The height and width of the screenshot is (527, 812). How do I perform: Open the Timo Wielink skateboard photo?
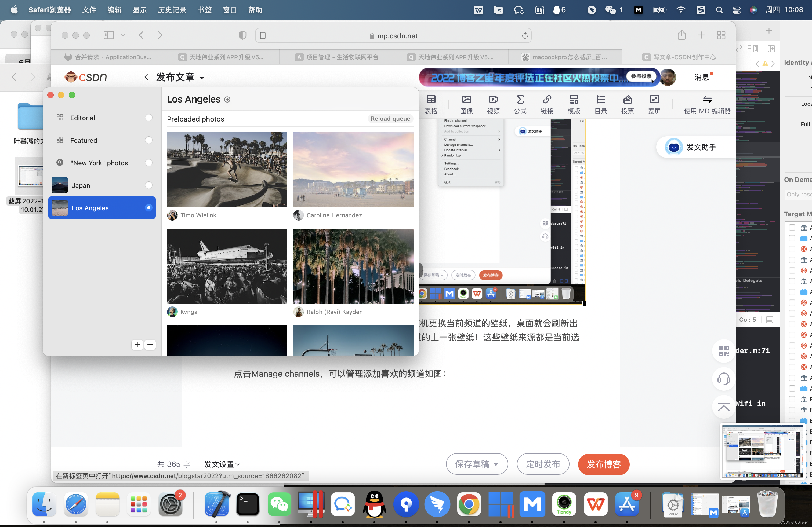(x=227, y=169)
